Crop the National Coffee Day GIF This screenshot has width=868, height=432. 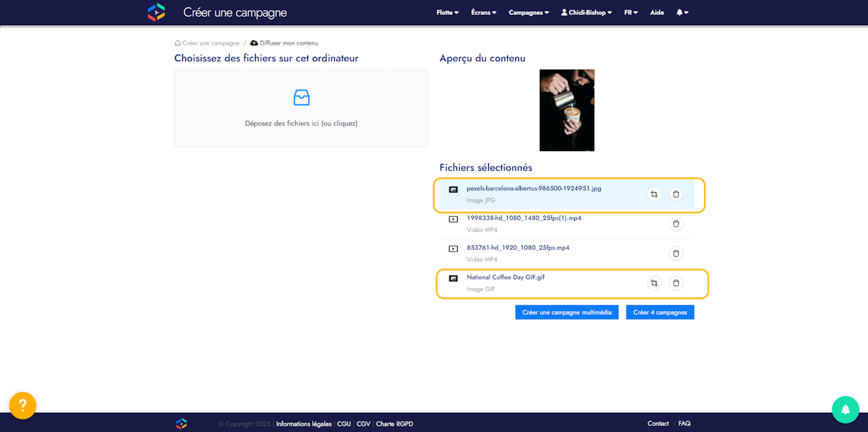[x=654, y=283]
